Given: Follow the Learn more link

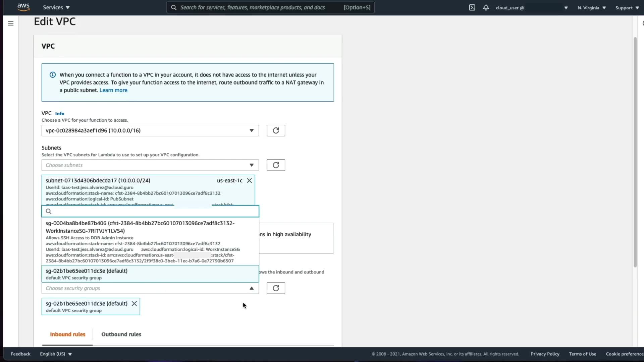Looking at the screenshot, I should (x=113, y=90).
